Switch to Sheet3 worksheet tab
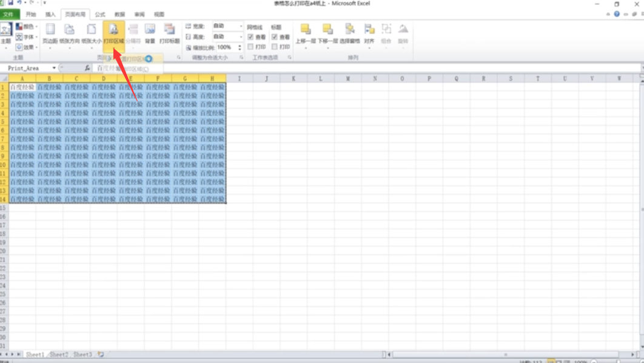644x363 pixels. pos(82,355)
